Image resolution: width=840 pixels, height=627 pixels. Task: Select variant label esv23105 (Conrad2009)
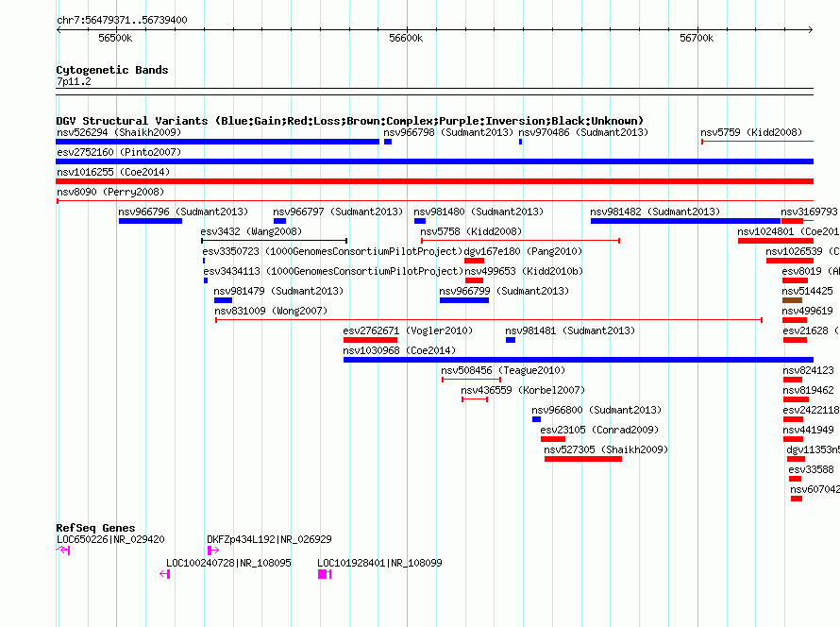coord(599,430)
